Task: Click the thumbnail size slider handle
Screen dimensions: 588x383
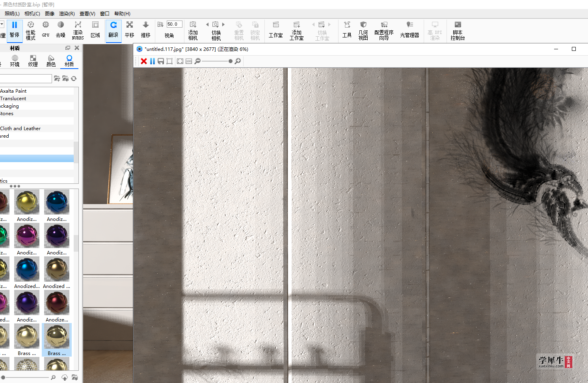Action: [x=3, y=377]
